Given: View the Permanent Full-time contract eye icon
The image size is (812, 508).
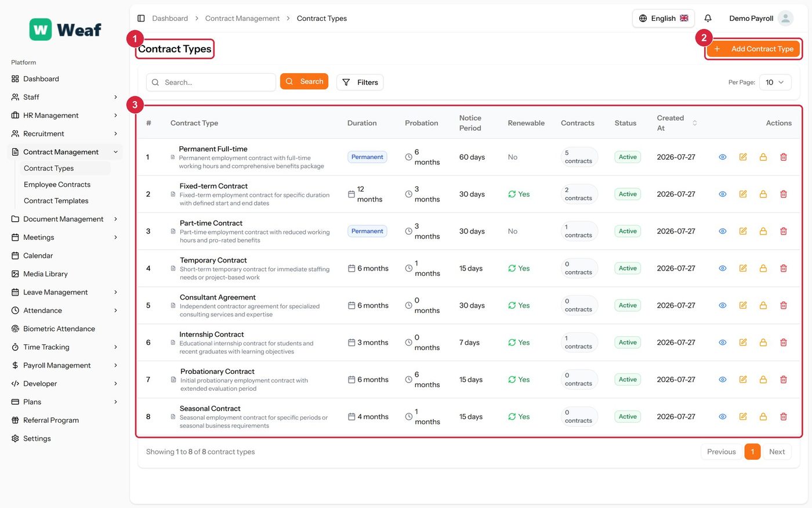Looking at the screenshot, I should click(x=723, y=157).
